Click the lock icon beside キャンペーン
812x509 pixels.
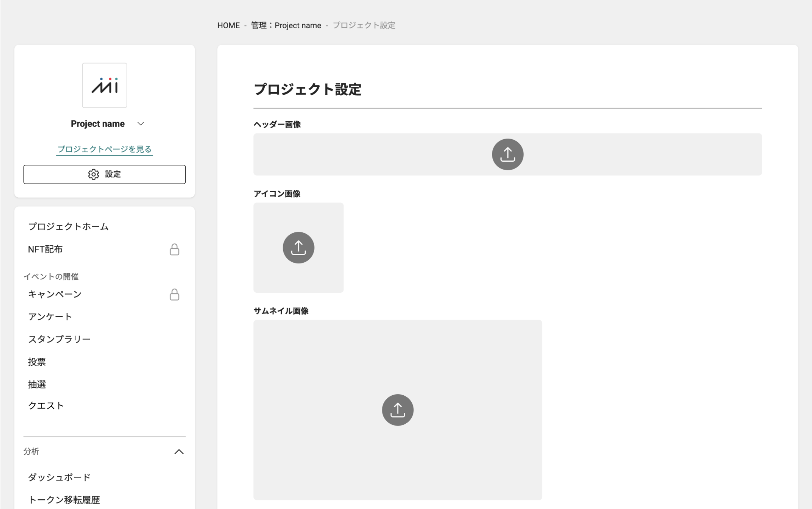(x=174, y=294)
